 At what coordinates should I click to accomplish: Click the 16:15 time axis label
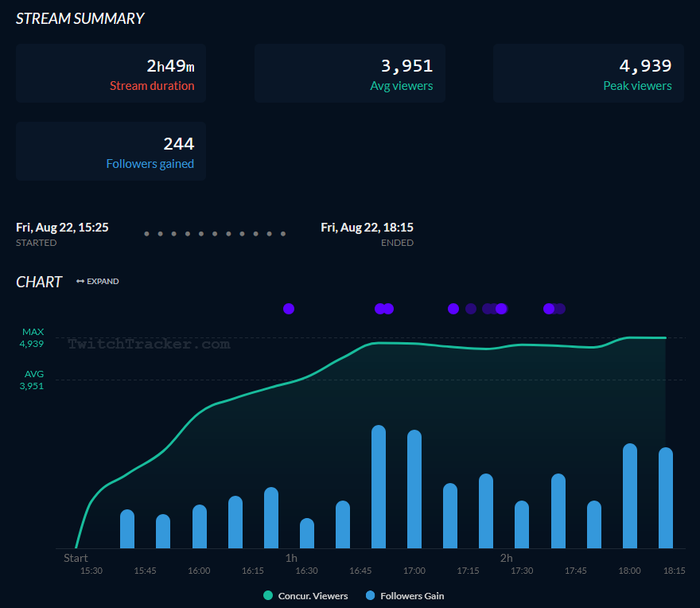tap(253, 571)
